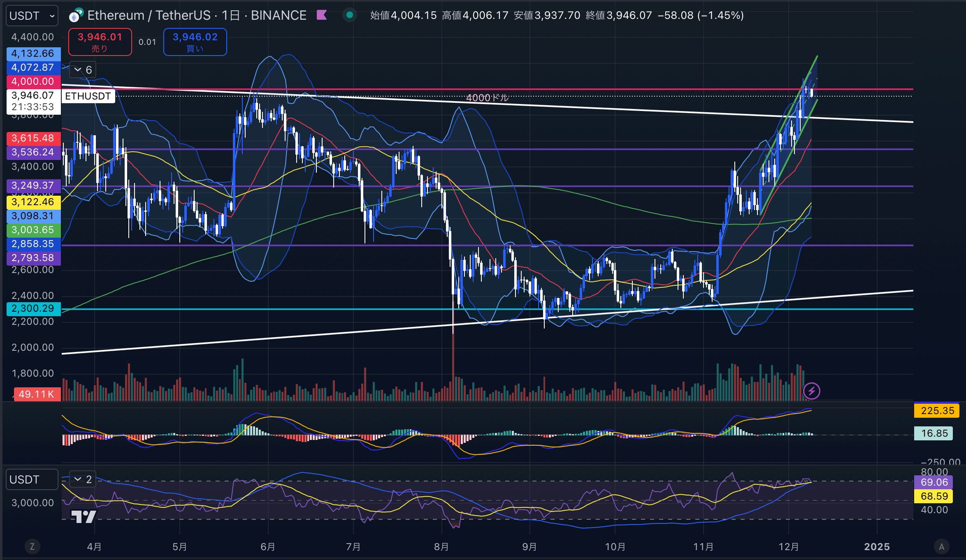Click the green market status dot
The image size is (966, 560).
point(350,15)
